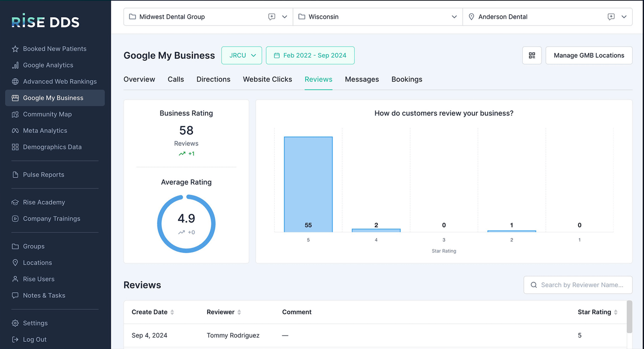Switch to the Calls tab
Screen dimensions: 644x349
(x=176, y=79)
